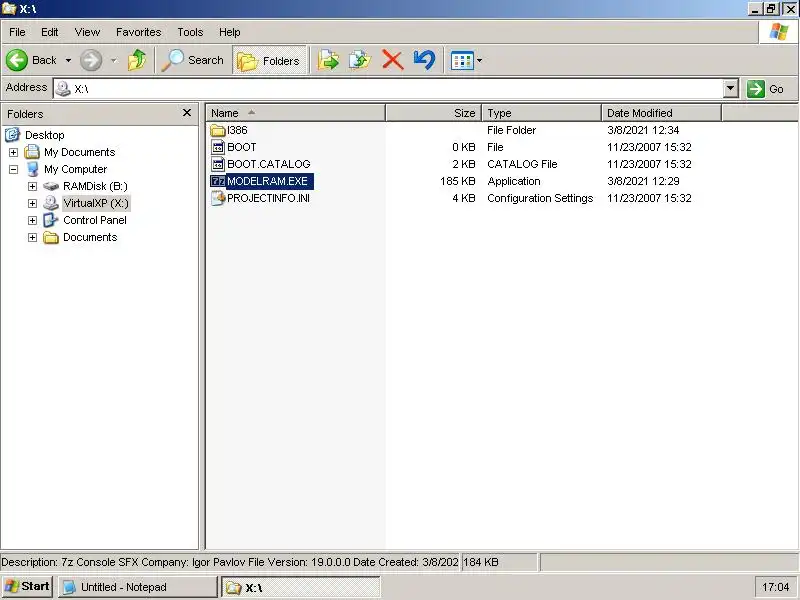The image size is (800, 600).
Task: Click the PROJECTINFO.INI file name
Action: [268, 198]
